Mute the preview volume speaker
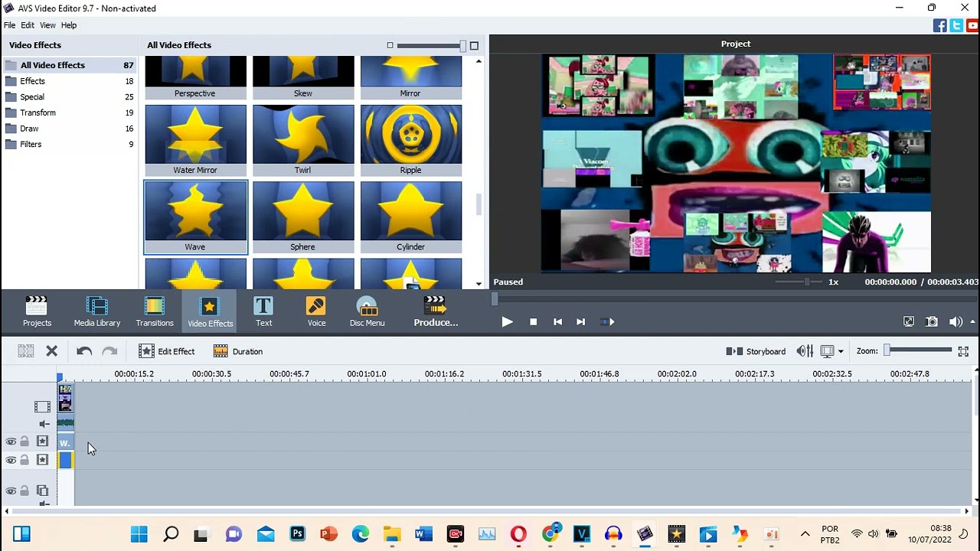The height and width of the screenshot is (551, 980). 955,322
